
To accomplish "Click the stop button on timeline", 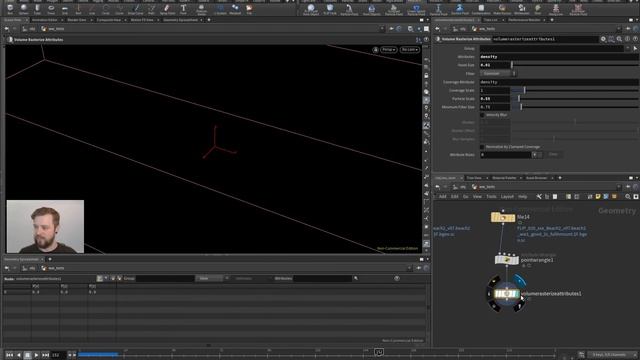I will (x=27, y=355).
